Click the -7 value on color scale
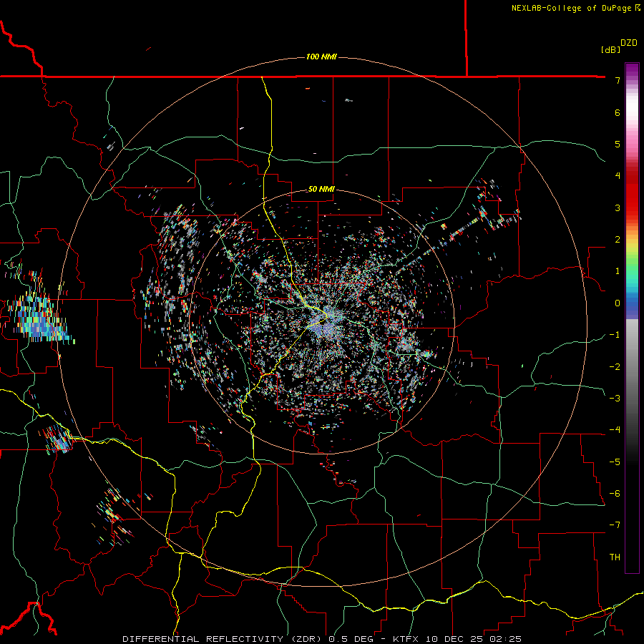 tap(615, 525)
